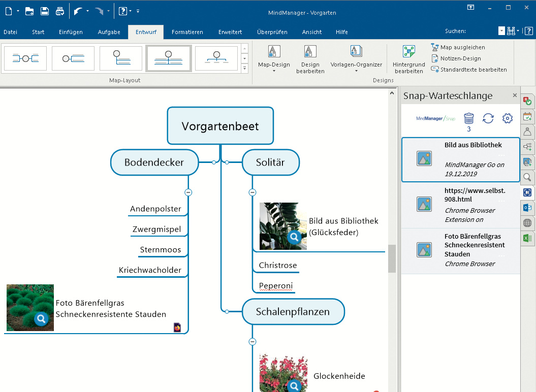Click the flame link icon on Bärenfellgras topic

[x=177, y=327]
